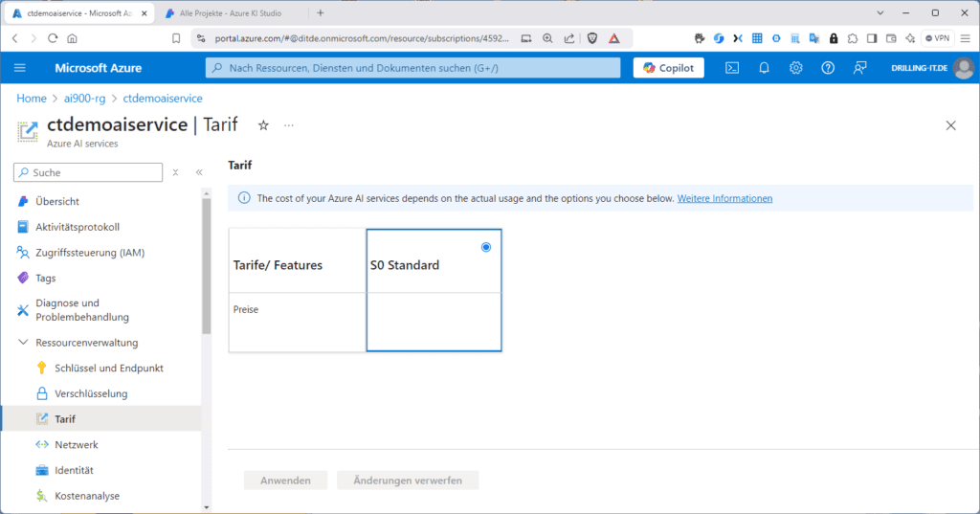Image resolution: width=980 pixels, height=514 pixels.
Task: Click the Home breadcrumb link
Action: [32, 99]
